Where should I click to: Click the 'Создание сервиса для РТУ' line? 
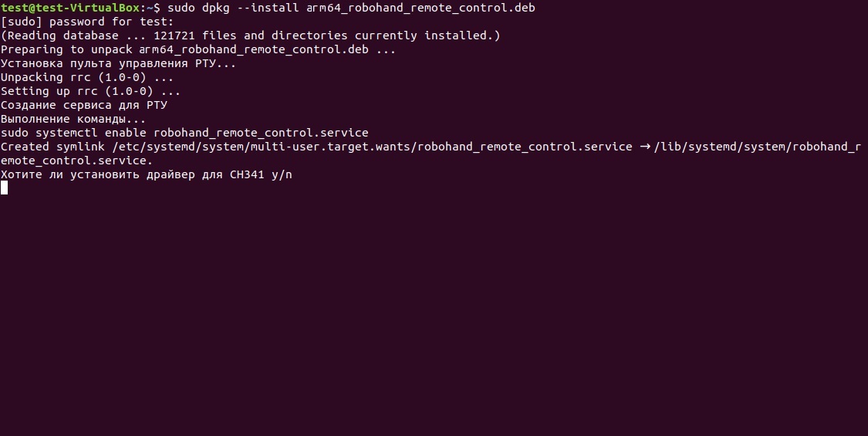(84, 105)
